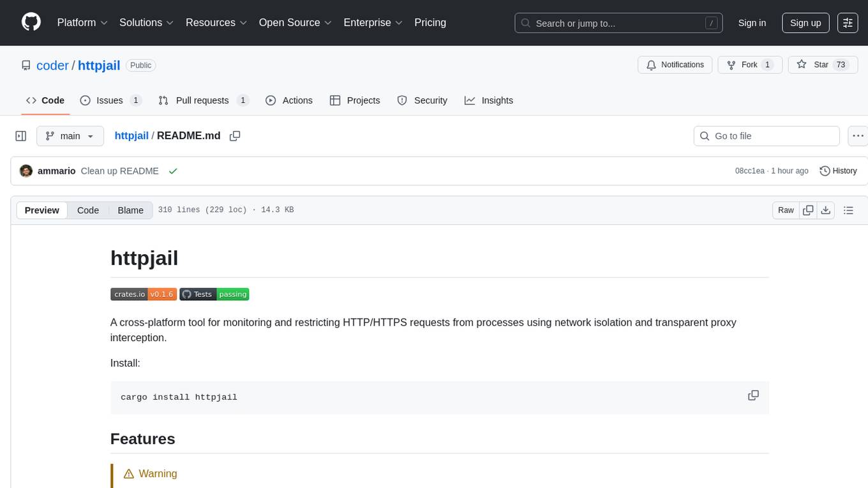Click the 310 lines file size text
868x488 pixels.
(x=226, y=210)
